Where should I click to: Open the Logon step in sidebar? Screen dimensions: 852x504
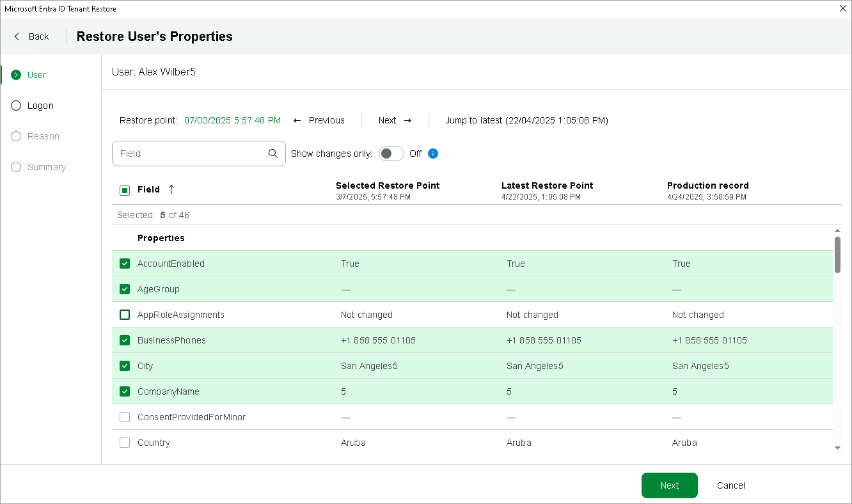pos(40,106)
